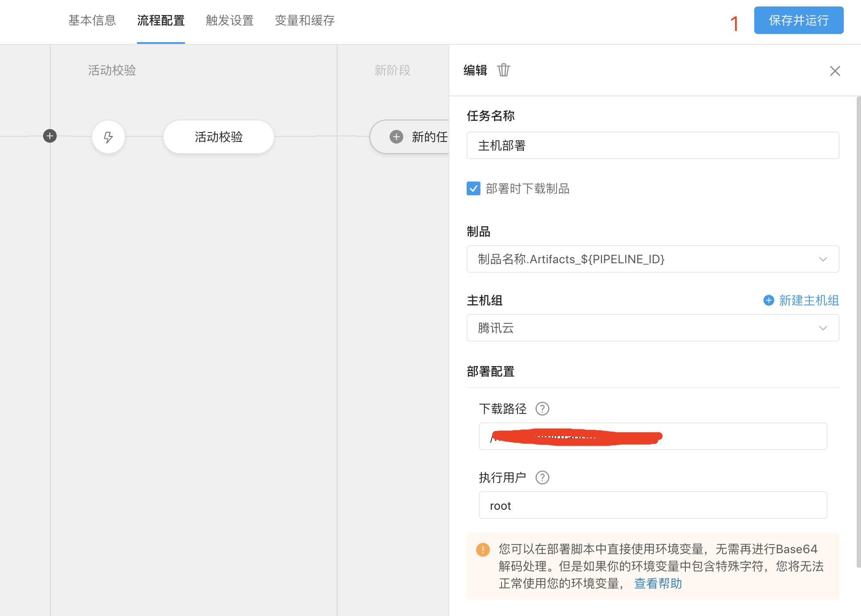The height and width of the screenshot is (616, 861).
Task: Click help icon next to 执行用户
Action: pyautogui.click(x=542, y=477)
